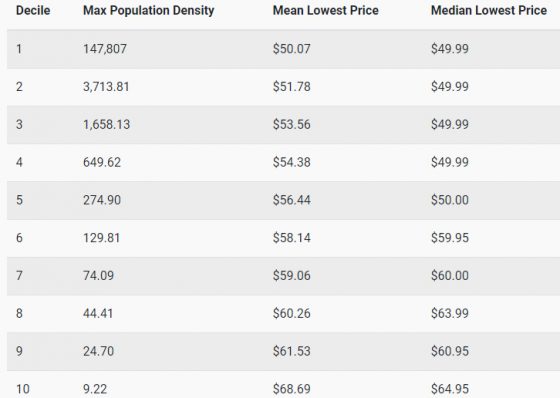This screenshot has width=560, height=398.
Task: Click the $59.95 median price cell
Action: pos(450,238)
